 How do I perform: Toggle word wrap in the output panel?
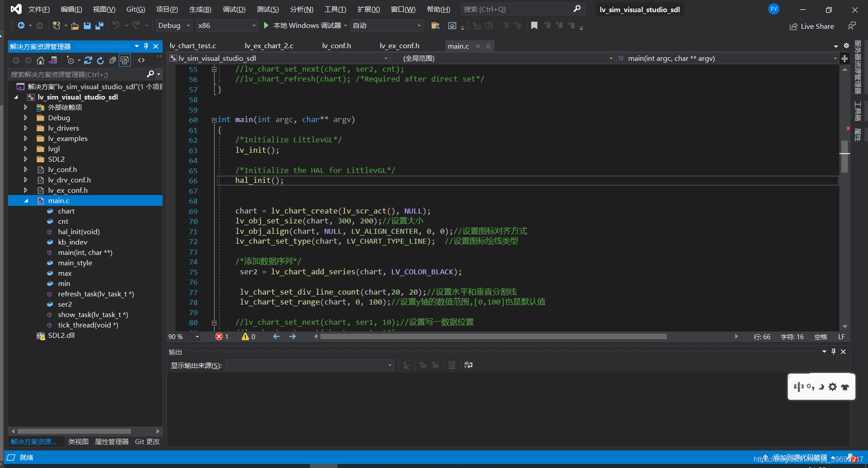click(x=468, y=365)
